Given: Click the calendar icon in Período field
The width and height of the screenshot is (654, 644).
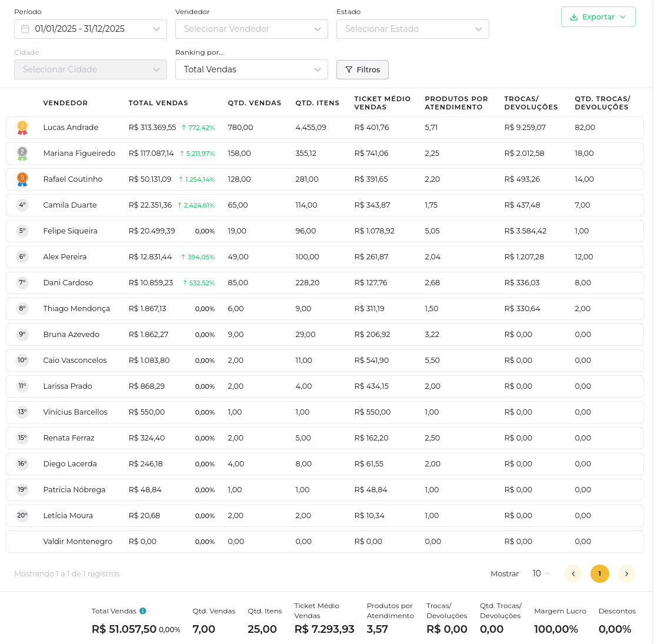Looking at the screenshot, I should [x=25, y=29].
